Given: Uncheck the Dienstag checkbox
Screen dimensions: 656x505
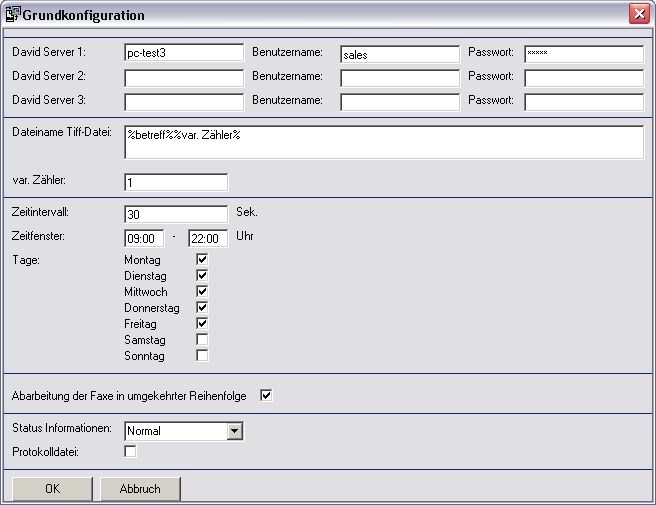Looking at the screenshot, I should [202, 275].
